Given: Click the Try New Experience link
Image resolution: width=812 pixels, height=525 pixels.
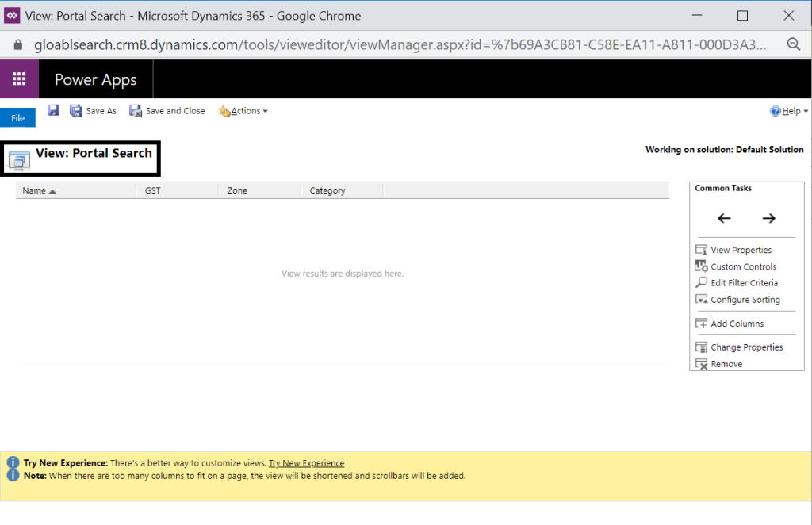Looking at the screenshot, I should pyautogui.click(x=306, y=463).
